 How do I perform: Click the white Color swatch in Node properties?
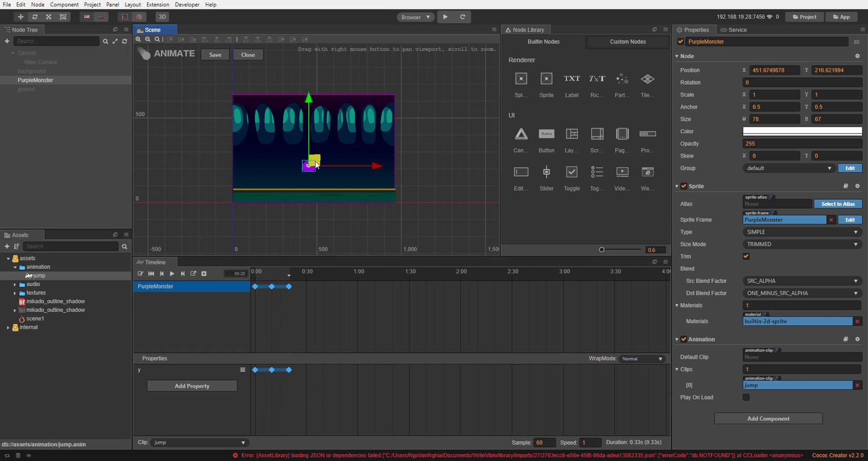(802, 131)
